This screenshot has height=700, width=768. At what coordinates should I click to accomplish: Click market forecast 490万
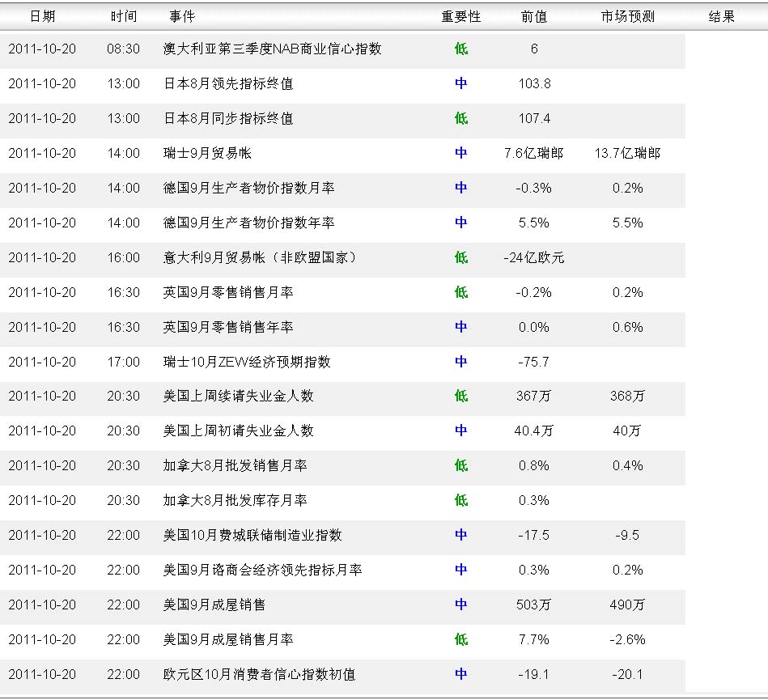(627, 605)
